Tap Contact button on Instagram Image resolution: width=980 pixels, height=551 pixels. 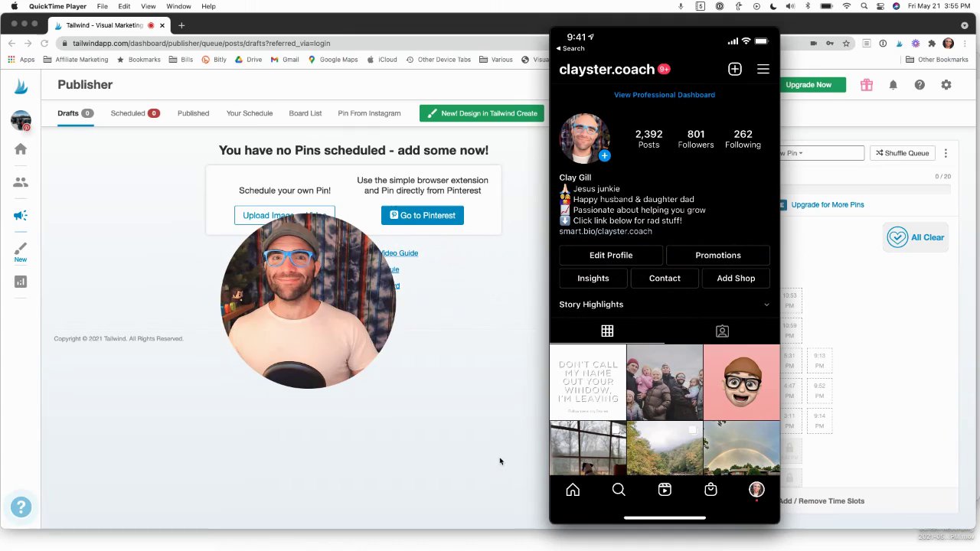pos(665,279)
